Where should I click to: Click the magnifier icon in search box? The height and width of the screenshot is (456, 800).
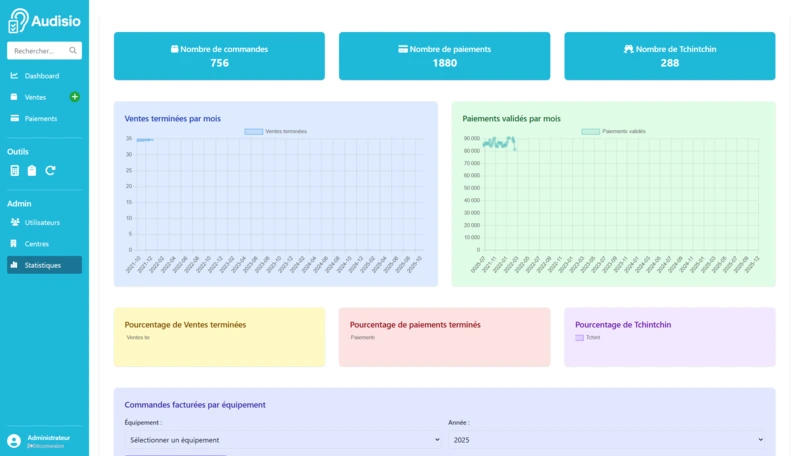coord(73,51)
